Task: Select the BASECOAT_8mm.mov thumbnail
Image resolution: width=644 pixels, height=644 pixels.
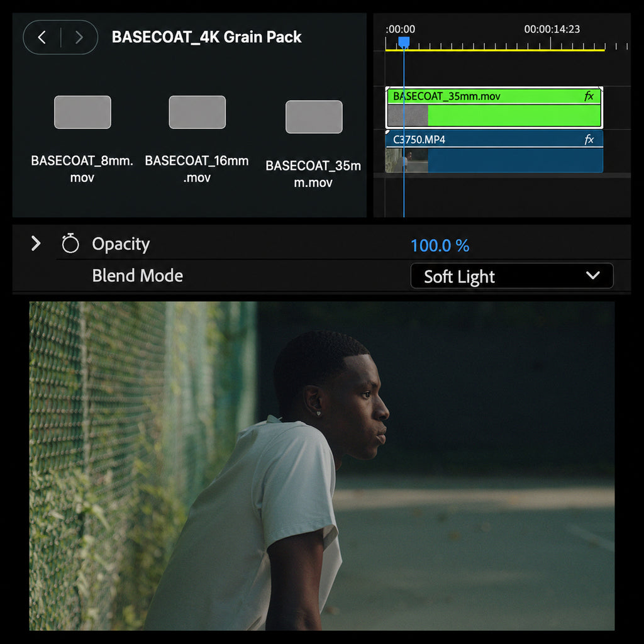Action: tap(82, 112)
